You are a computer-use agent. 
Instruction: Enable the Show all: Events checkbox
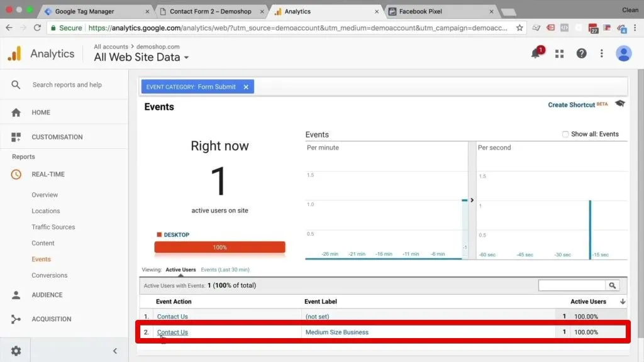[x=565, y=134]
